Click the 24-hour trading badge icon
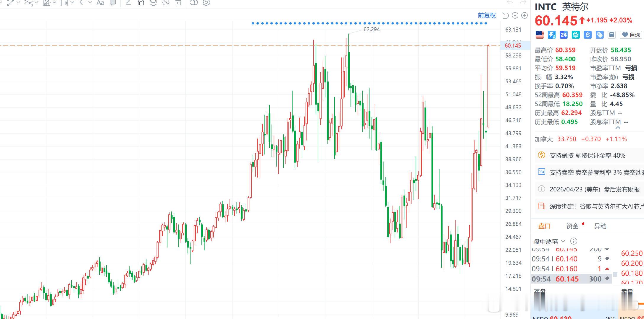Viewport: 644px width, 319px height. pos(564,35)
